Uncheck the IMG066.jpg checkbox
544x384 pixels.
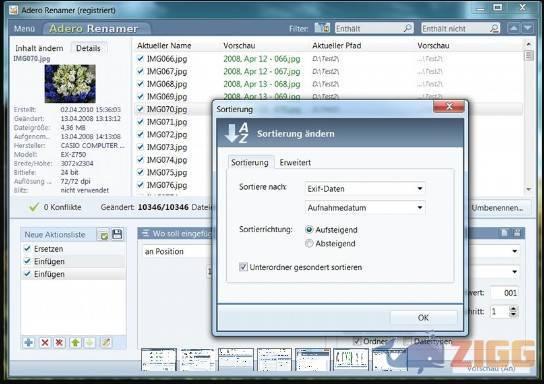coord(140,59)
